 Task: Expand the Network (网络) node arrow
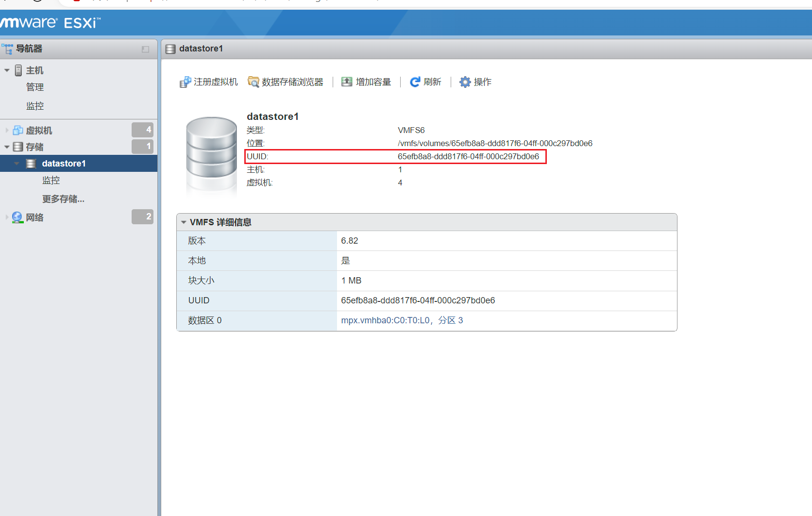[7, 217]
